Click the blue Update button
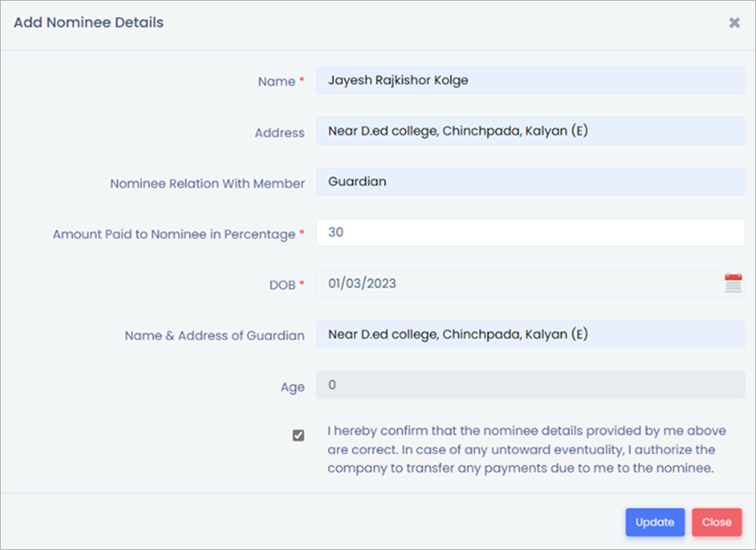 655,522
